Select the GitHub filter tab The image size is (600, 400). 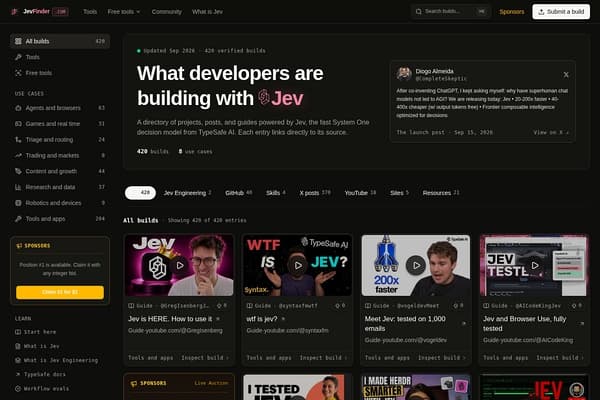coord(238,193)
